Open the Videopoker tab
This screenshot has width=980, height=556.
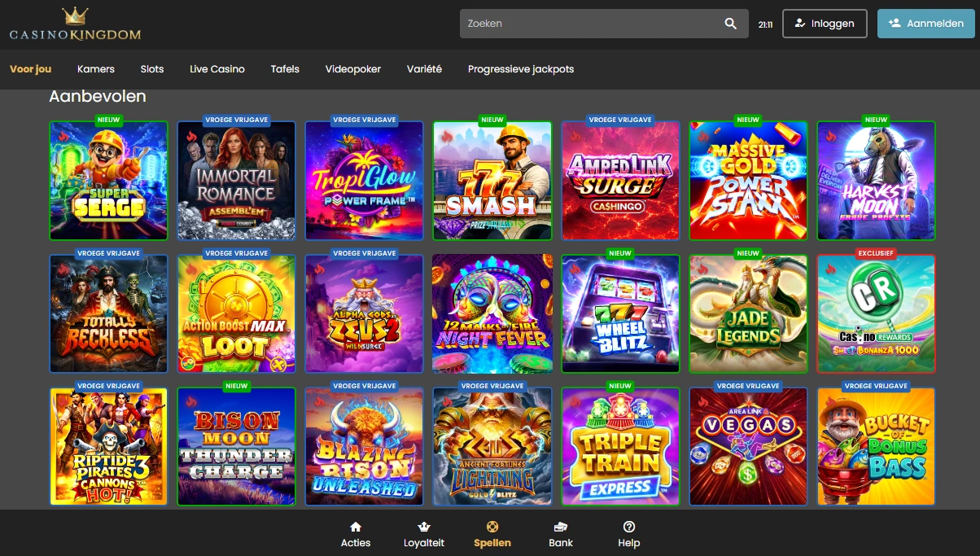pos(353,69)
